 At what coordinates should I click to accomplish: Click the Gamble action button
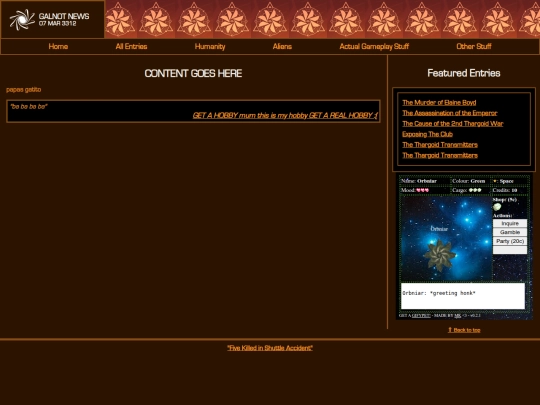coord(510,232)
